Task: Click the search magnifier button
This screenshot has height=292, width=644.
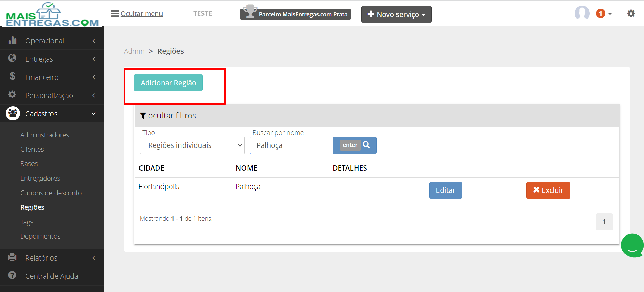Action: coord(366,145)
